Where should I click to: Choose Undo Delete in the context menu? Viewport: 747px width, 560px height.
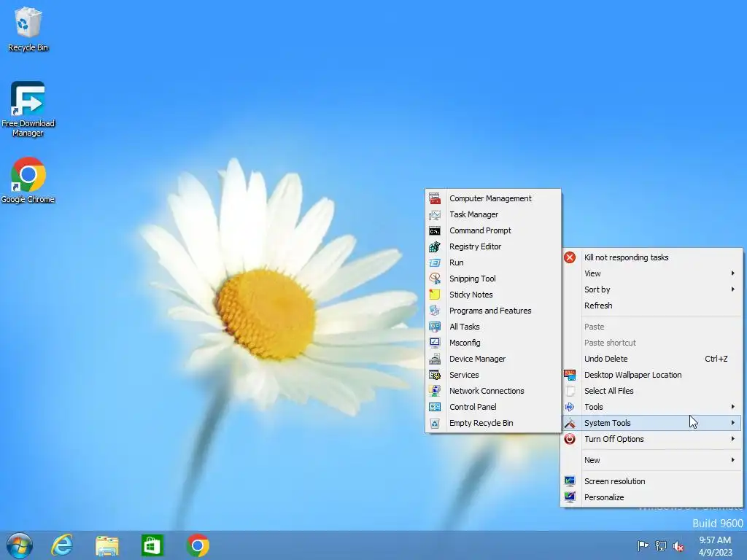[651, 359]
